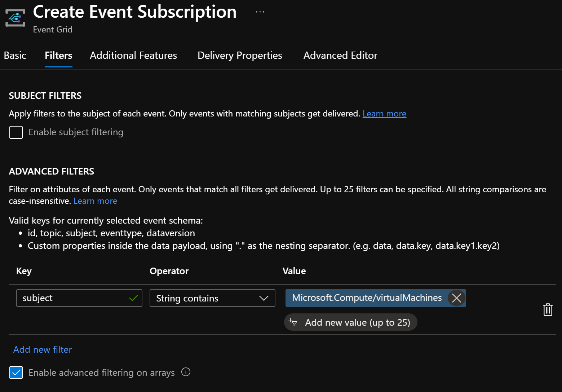Open the Learn more link under Advanced Filters

click(x=95, y=201)
